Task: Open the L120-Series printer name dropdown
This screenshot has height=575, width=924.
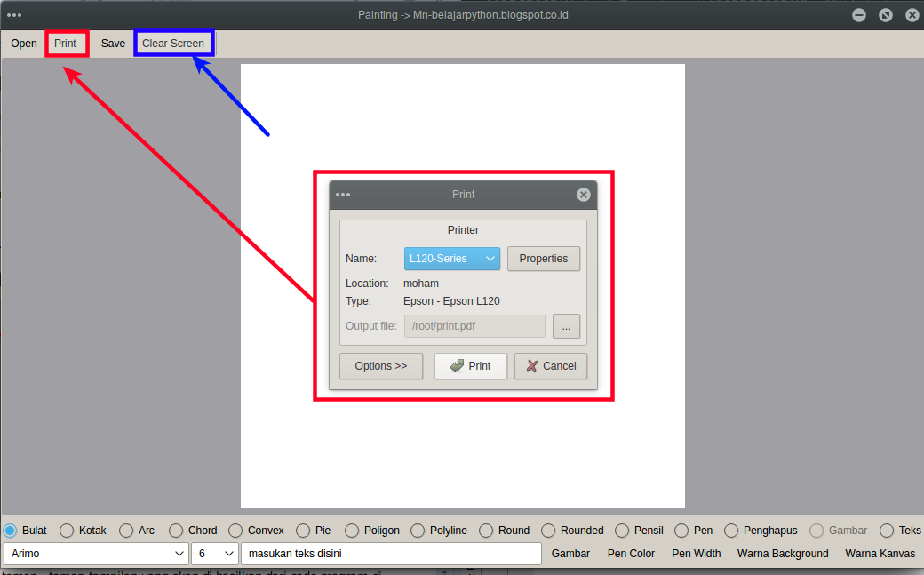Action: point(451,259)
